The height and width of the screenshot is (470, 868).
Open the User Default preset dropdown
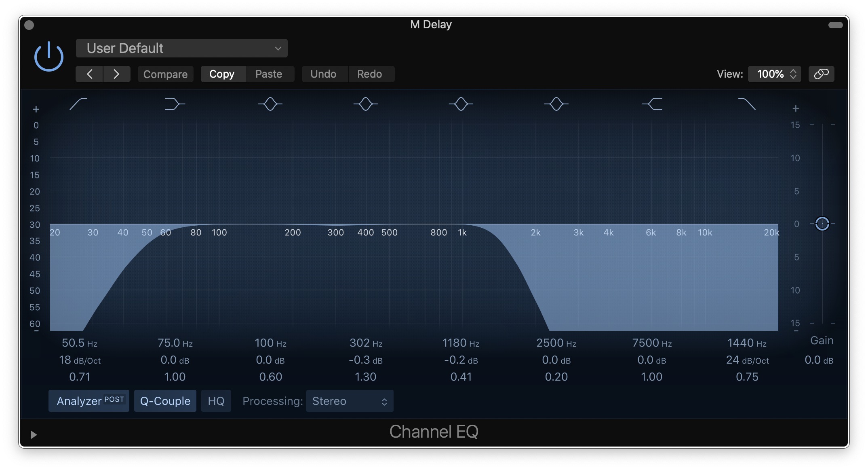point(181,49)
